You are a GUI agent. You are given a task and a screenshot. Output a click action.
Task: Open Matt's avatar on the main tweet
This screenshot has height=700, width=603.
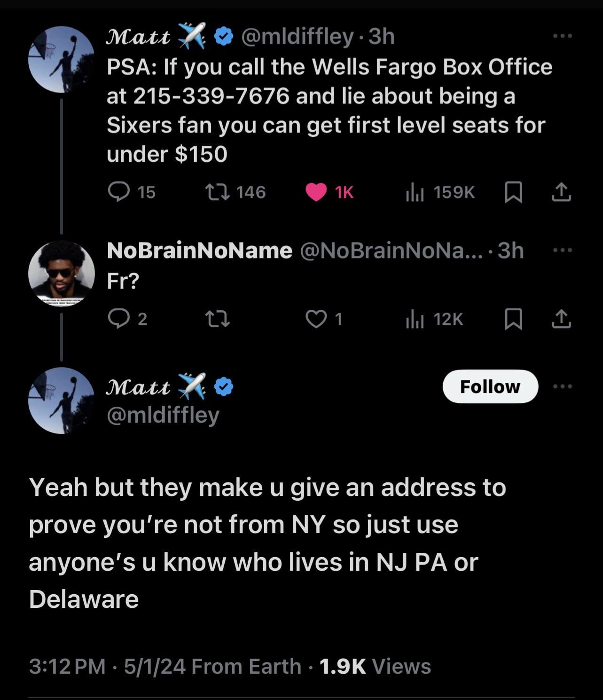tap(61, 401)
